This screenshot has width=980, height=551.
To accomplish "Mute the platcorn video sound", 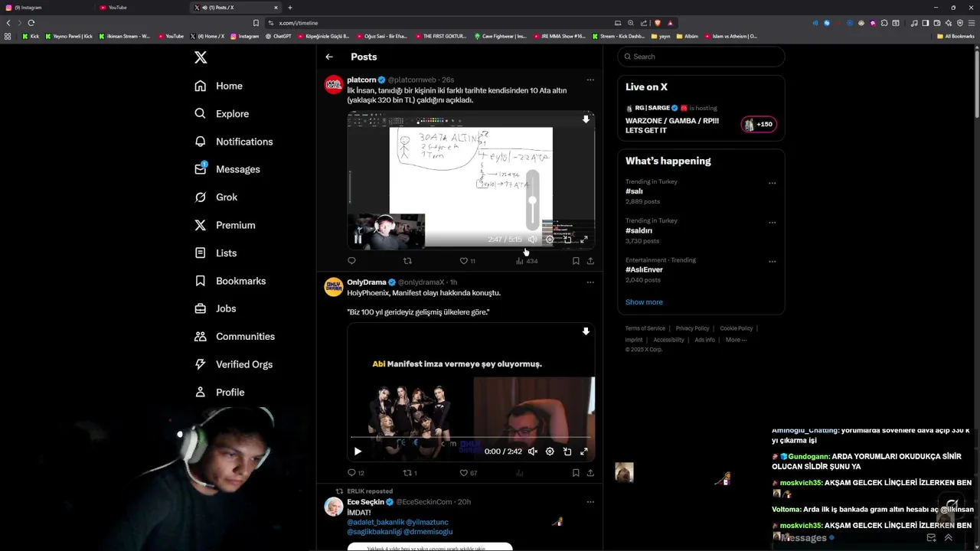I will pyautogui.click(x=532, y=240).
